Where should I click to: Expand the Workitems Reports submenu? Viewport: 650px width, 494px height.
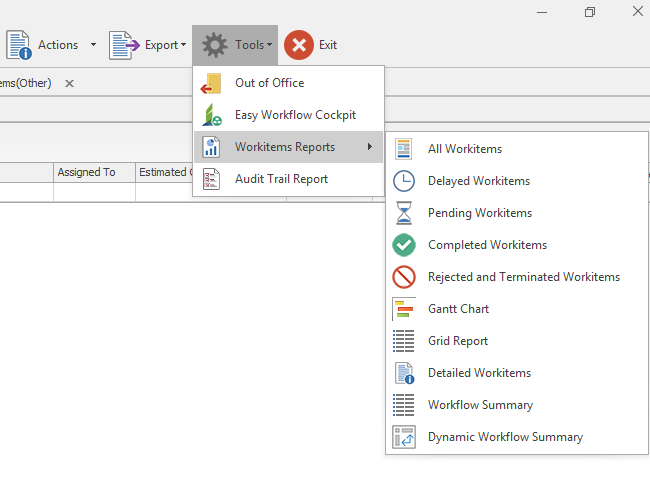[285, 147]
